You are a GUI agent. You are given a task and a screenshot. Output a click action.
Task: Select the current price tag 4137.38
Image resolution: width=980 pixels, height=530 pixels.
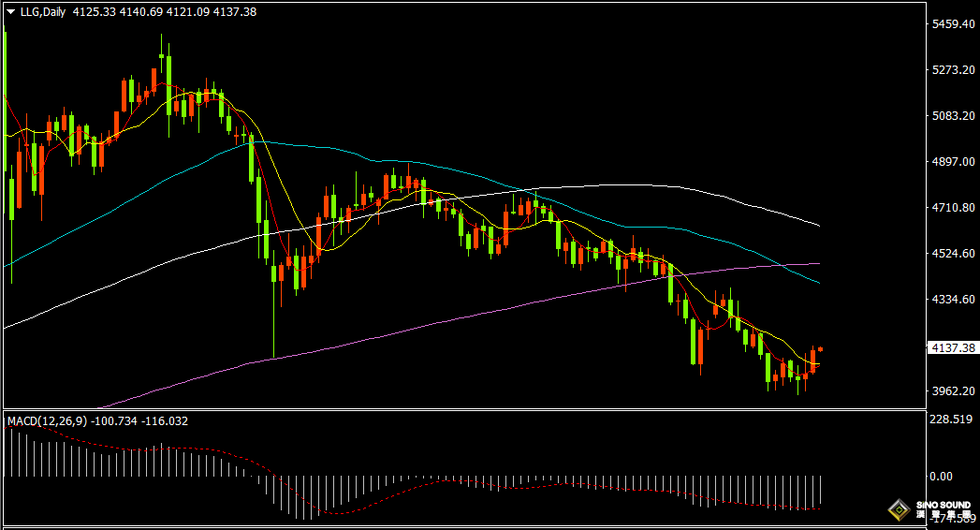tap(953, 348)
